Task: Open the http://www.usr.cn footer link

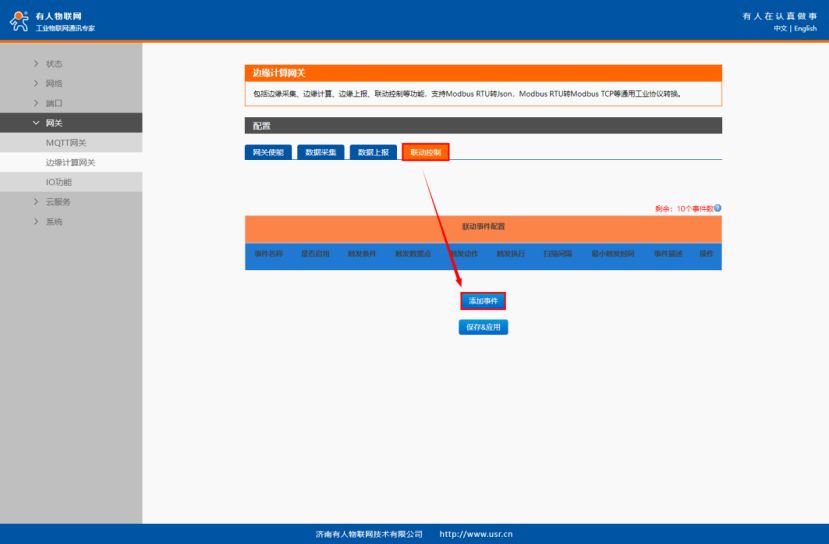Action: tap(476, 534)
